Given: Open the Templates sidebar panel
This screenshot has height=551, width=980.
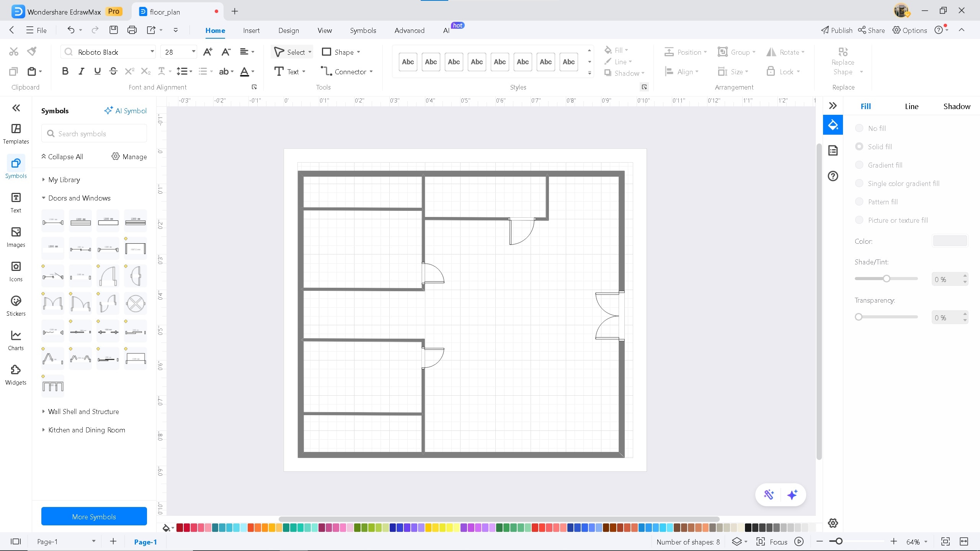Looking at the screenshot, I should coord(16,134).
